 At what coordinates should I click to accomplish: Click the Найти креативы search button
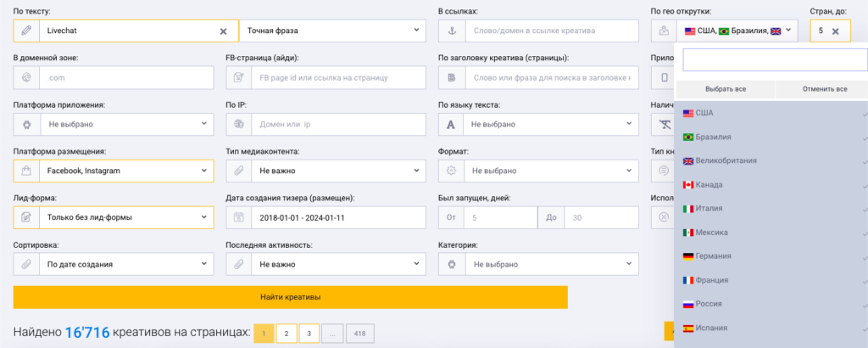(x=291, y=298)
